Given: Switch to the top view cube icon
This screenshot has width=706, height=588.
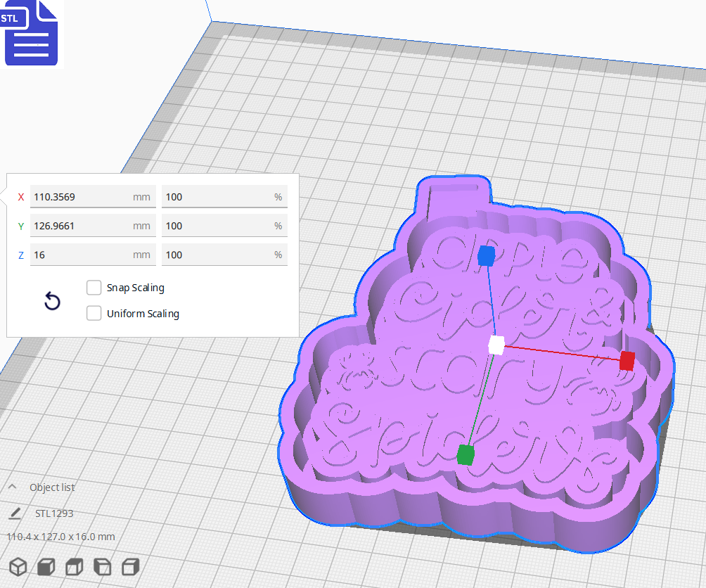Looking at the screenshot, I should coord(73,566).
